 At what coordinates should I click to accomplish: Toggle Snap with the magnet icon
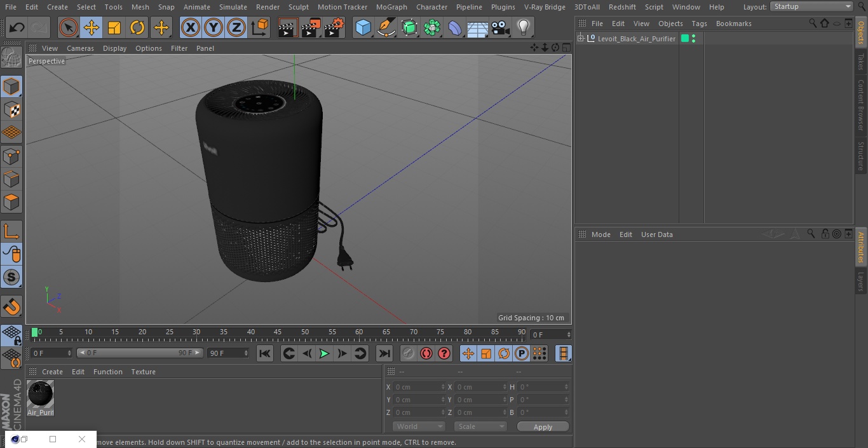[x=11, y=307]
